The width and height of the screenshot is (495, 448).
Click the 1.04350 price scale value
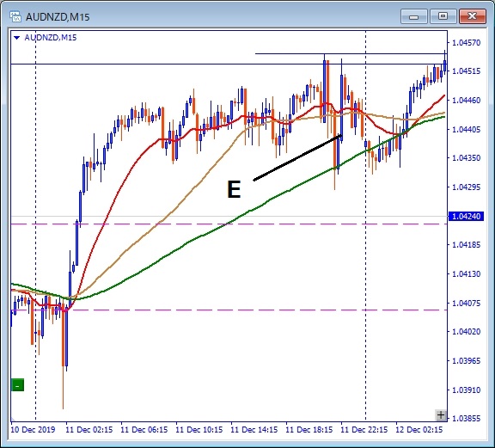(467, 158)
